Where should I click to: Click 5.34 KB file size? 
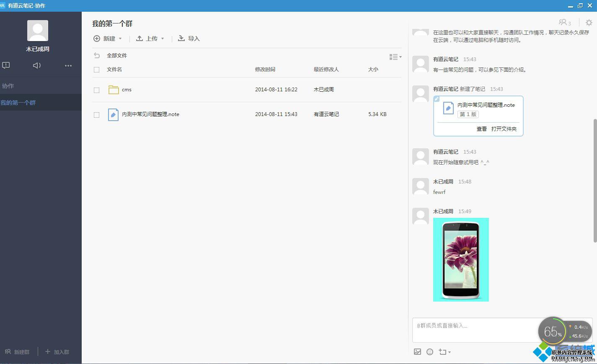[x=377, y=114]
